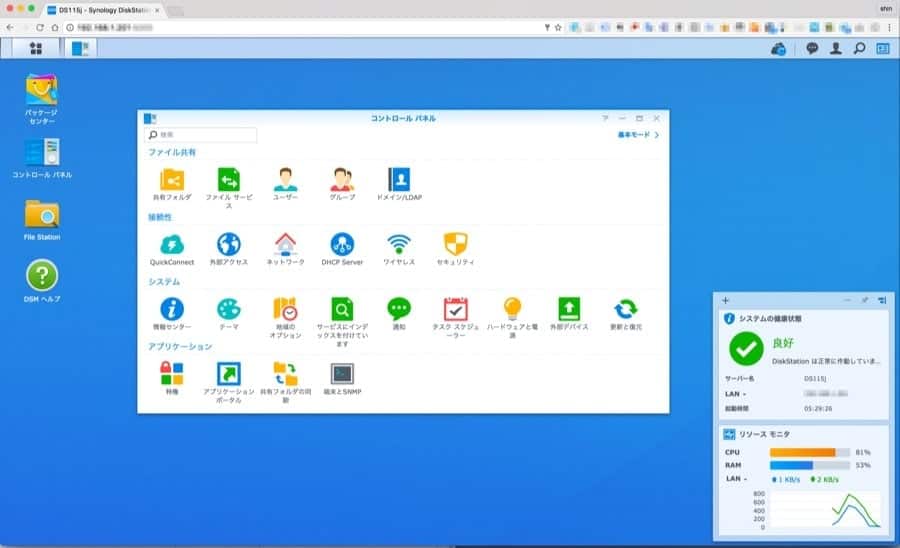
Task: Switch to 基本モード basic mode link
Action: 638,135
